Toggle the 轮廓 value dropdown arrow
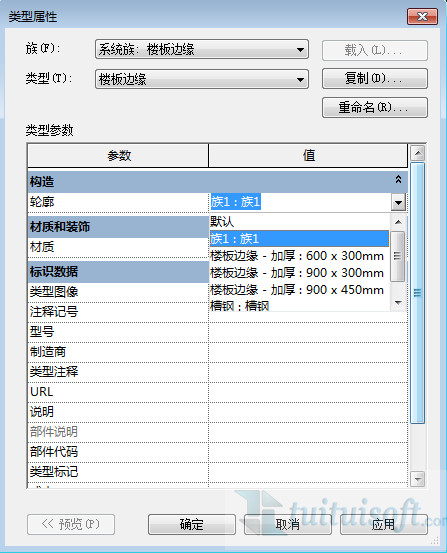Screen dimensions: 447x553 coord(399,202)
